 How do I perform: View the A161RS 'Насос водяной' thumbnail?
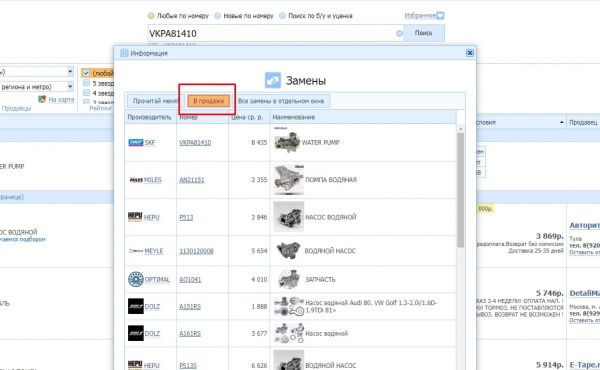tap(289, 333)
